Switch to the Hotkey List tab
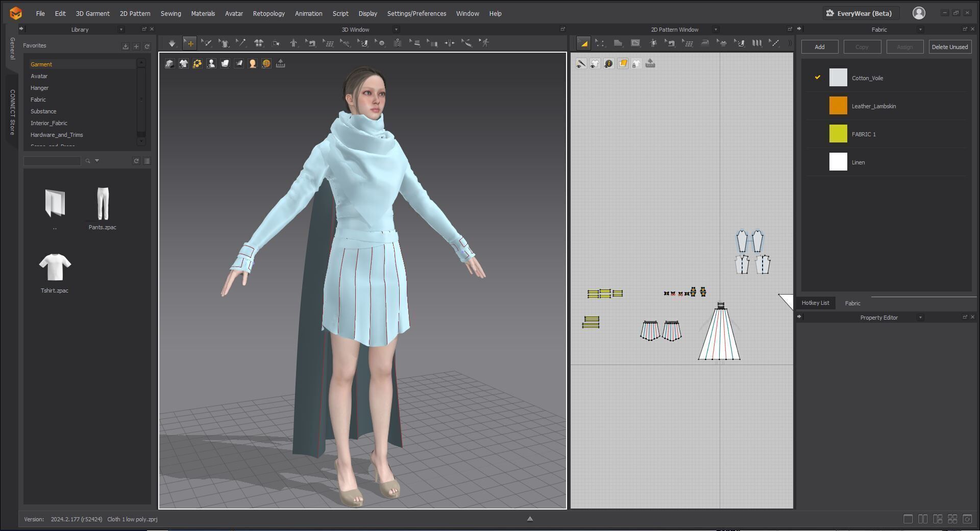 [x=815, y=303]
